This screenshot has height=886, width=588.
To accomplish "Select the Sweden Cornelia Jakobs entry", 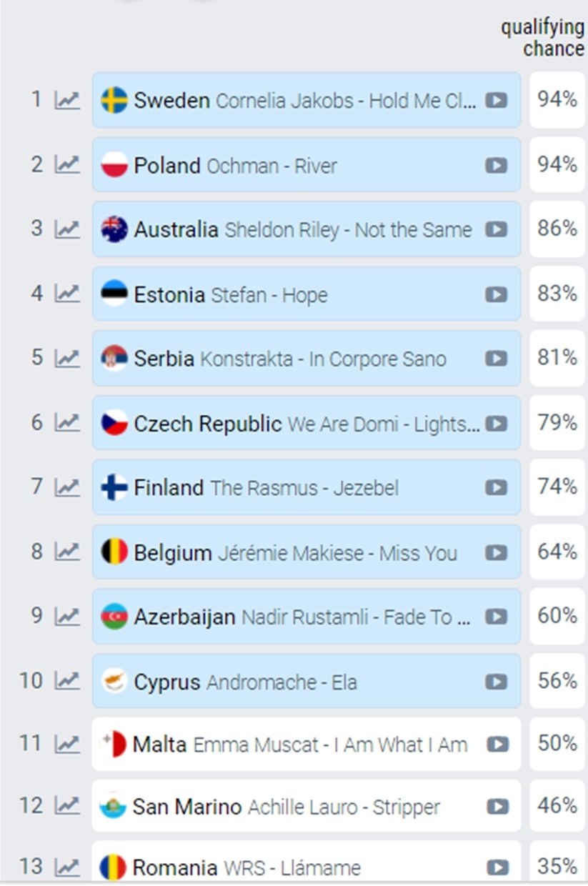I will (x=307, y=100).
